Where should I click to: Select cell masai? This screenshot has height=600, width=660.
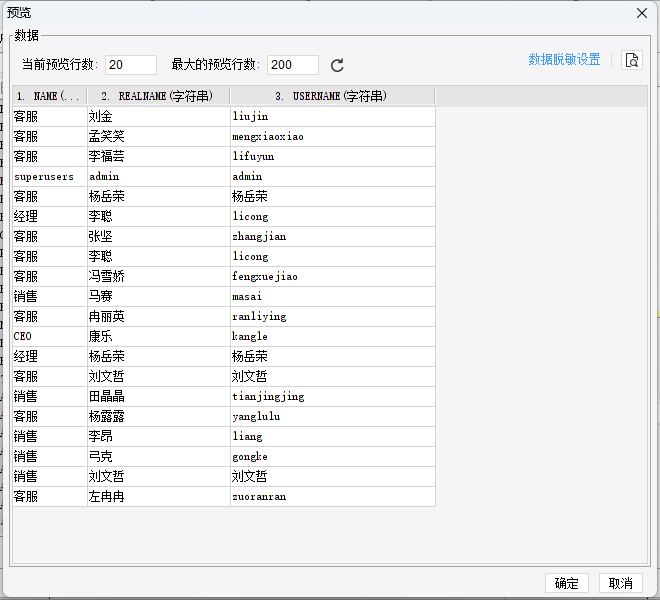tap(333, 296)
